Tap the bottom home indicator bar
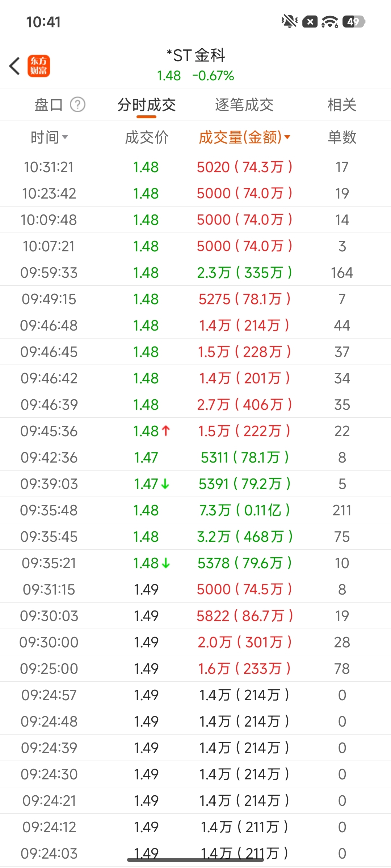This screenshot has height=868, width=391. [195, 860]
